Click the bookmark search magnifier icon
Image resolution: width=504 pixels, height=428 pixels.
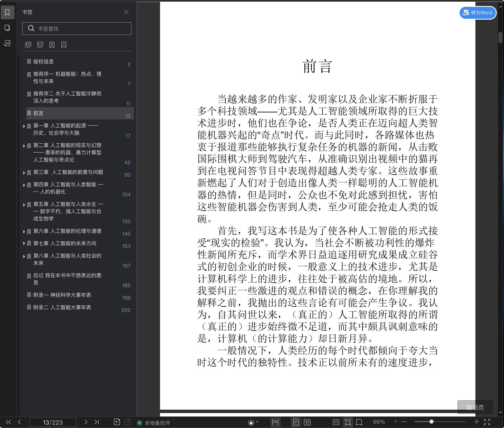(x=31, y=28)
